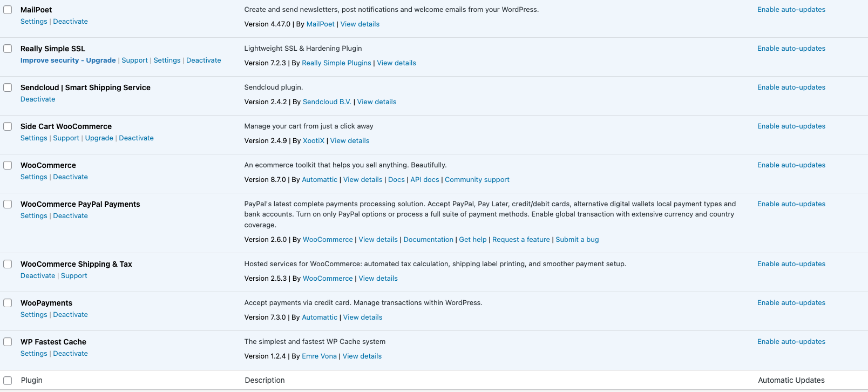Check the WooPayments plugin checkbox
This screenshot has height=392, width=868.
pos(8,303)
